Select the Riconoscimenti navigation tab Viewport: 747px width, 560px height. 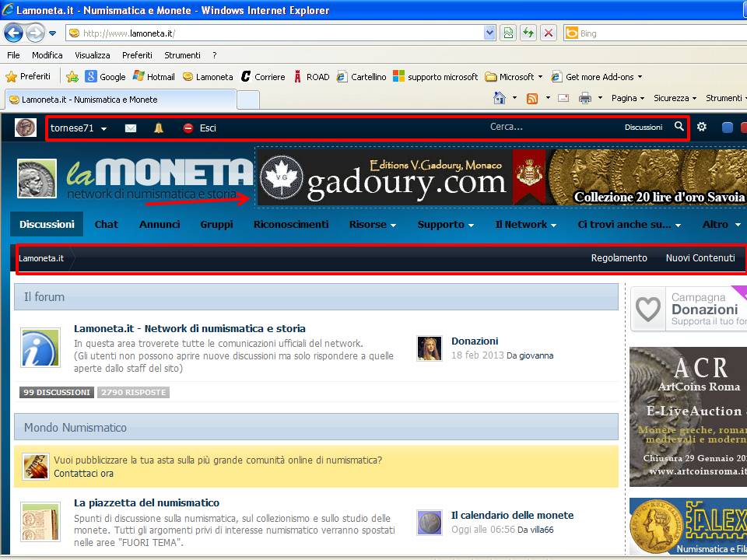click(291, 224)
